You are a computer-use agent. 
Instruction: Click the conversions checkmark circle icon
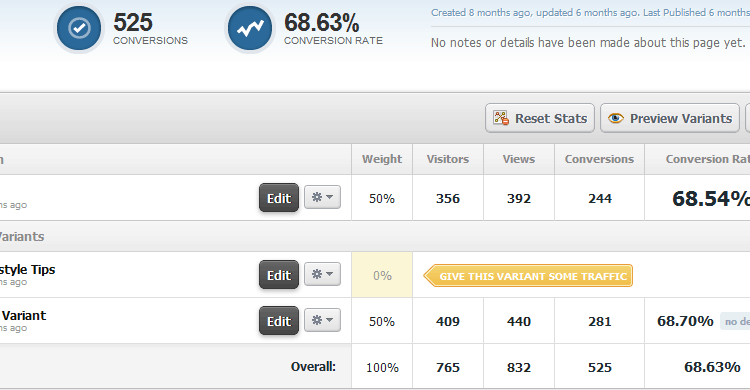(79, 28)
